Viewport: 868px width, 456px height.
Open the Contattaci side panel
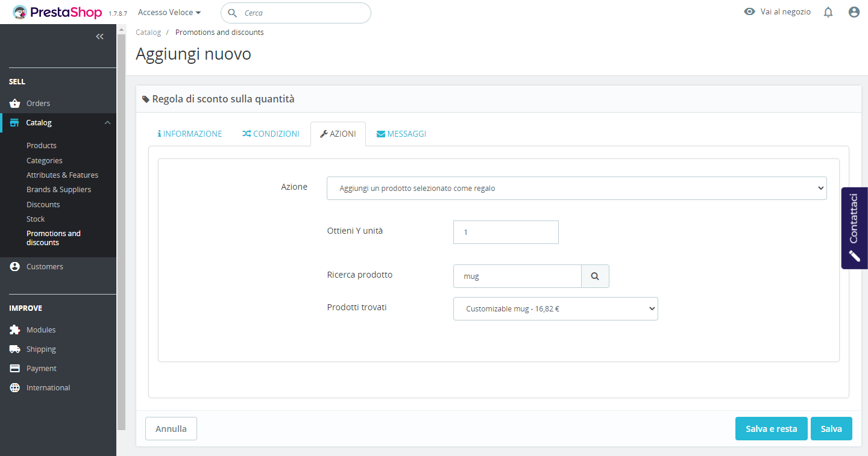pos(855,228)
